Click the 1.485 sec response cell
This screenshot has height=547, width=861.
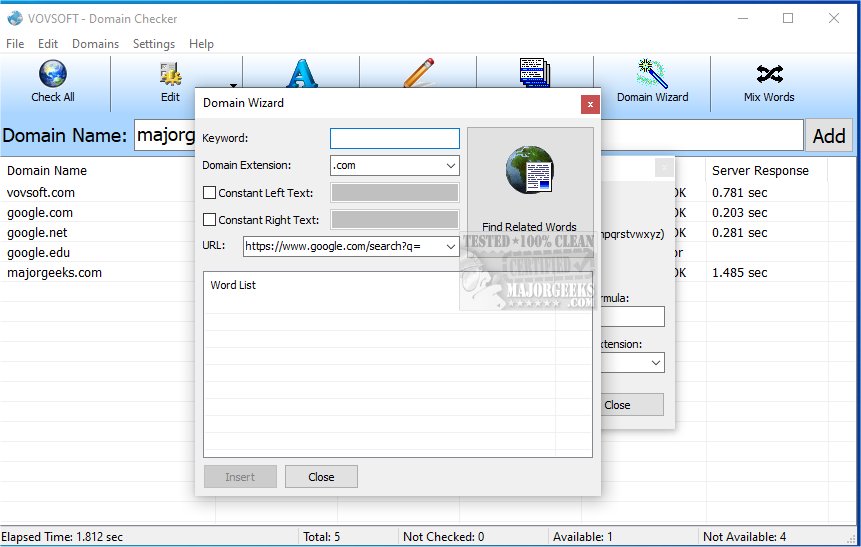(739, 273)
